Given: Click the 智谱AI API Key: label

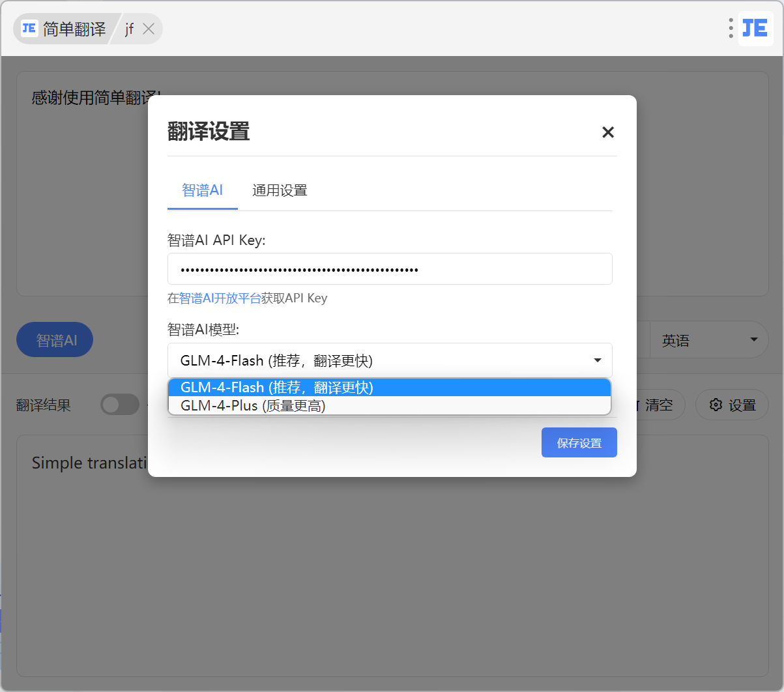Looking at the screenshot, I should point(216,240).
